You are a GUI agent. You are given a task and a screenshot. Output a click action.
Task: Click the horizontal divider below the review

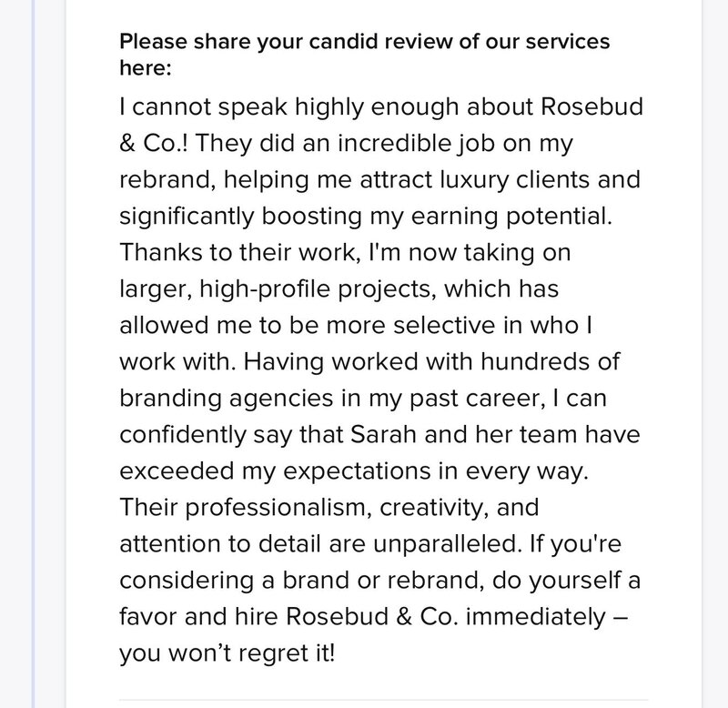(x=383, y=699)
